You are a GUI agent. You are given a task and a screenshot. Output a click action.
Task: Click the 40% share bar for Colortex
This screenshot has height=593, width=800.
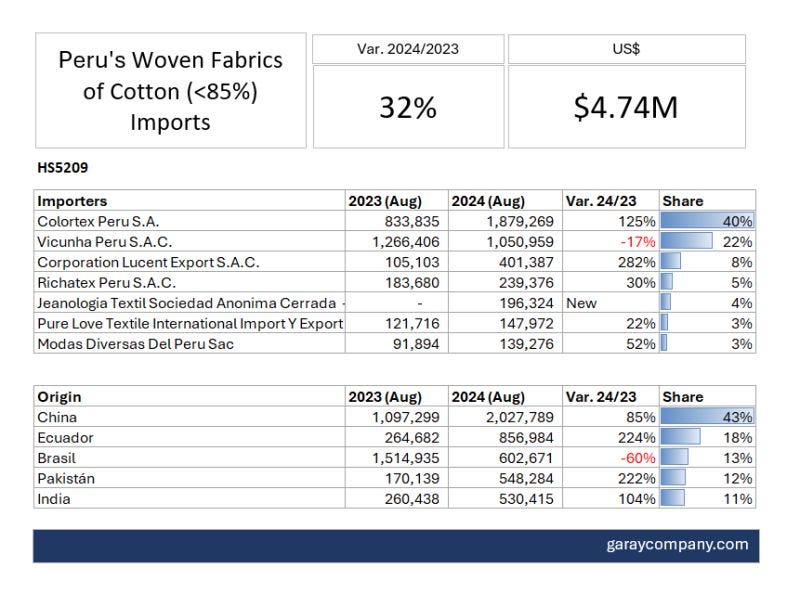[708, 221]
